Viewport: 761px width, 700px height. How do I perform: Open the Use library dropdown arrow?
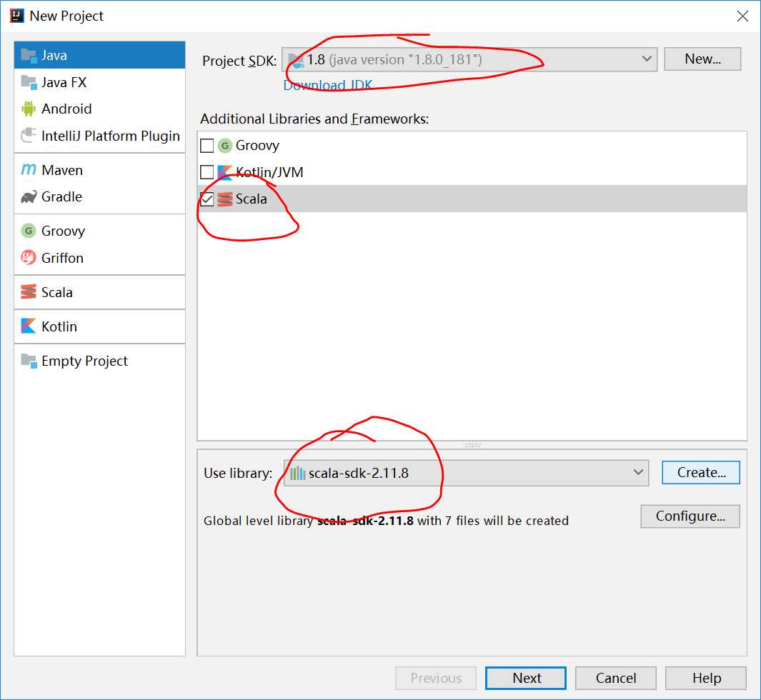click(x=638, y=472)
